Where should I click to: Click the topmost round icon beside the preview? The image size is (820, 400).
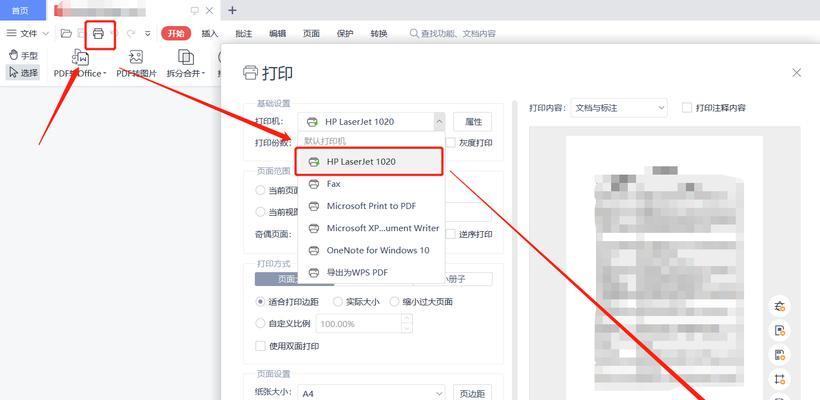tap(780, 307)
